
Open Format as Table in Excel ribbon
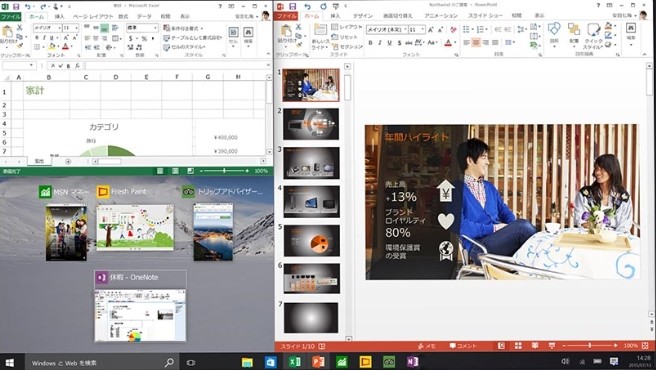pyautogui.click(x=192, y=38)
